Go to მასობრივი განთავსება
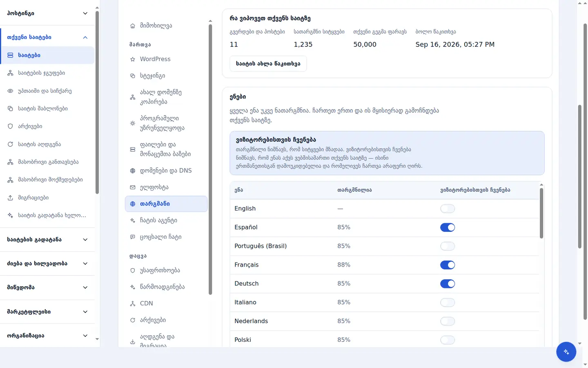Viewport: 588px width, 368px height. [47, 162]
